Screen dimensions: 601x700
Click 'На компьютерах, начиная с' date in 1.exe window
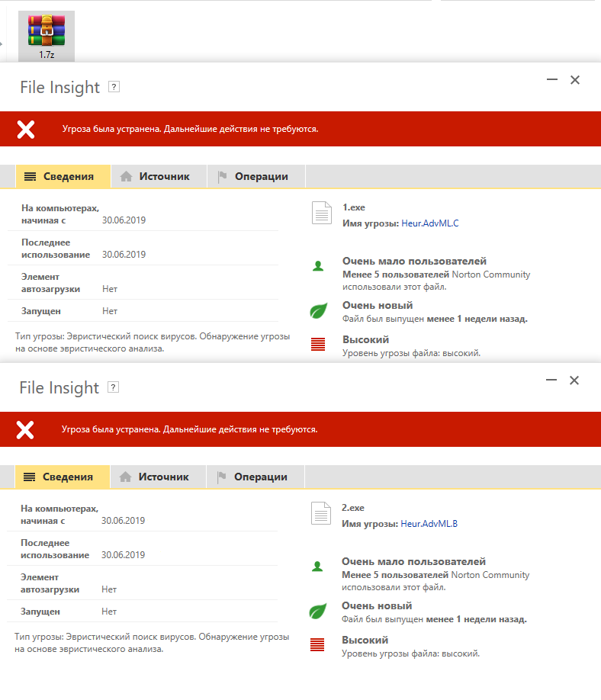124,220
